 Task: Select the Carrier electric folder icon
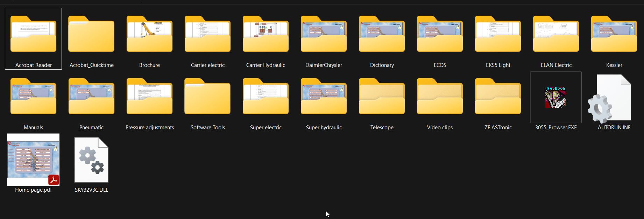coord(208,34)
